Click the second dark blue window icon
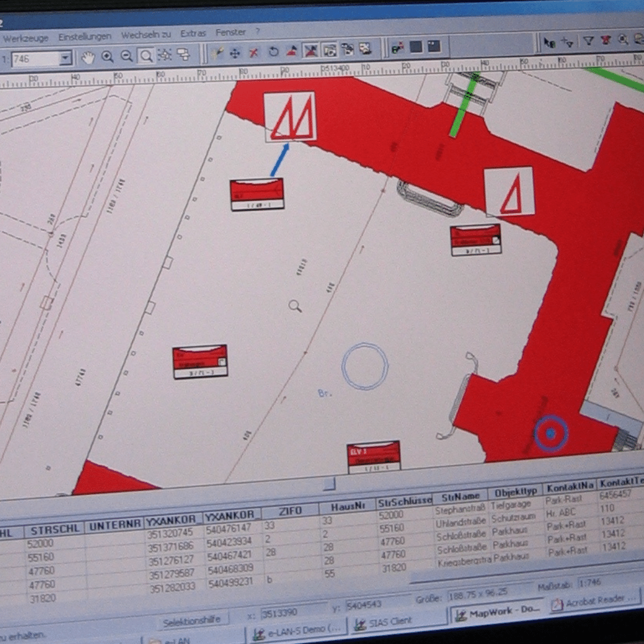 tap(434, 46)
